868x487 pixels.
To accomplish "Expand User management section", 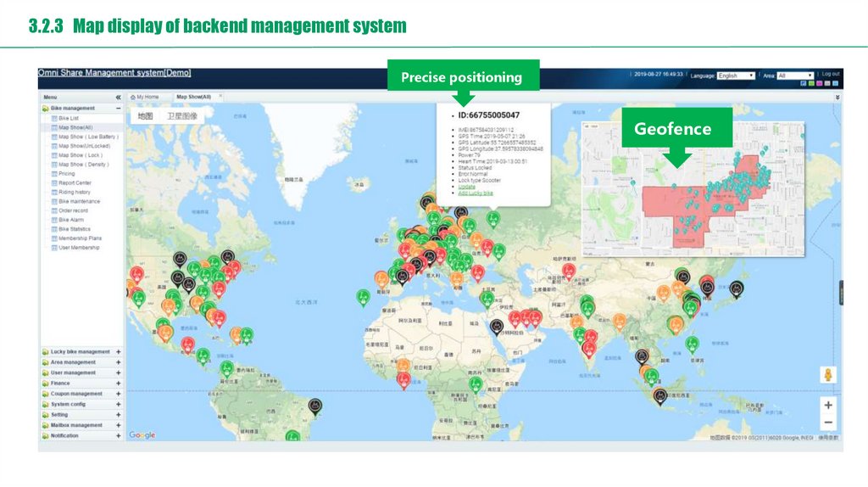I will tap(118, 372).
